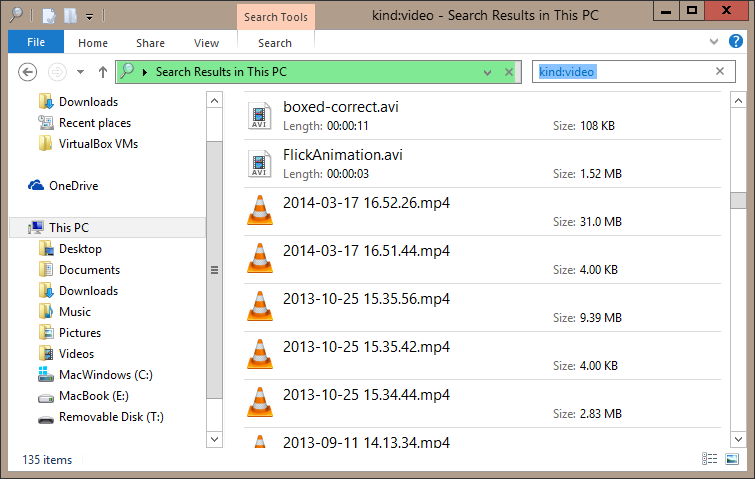Click the address bar magnifier icon
This screenshot has height=479, width=755.
tap(127, 71)
